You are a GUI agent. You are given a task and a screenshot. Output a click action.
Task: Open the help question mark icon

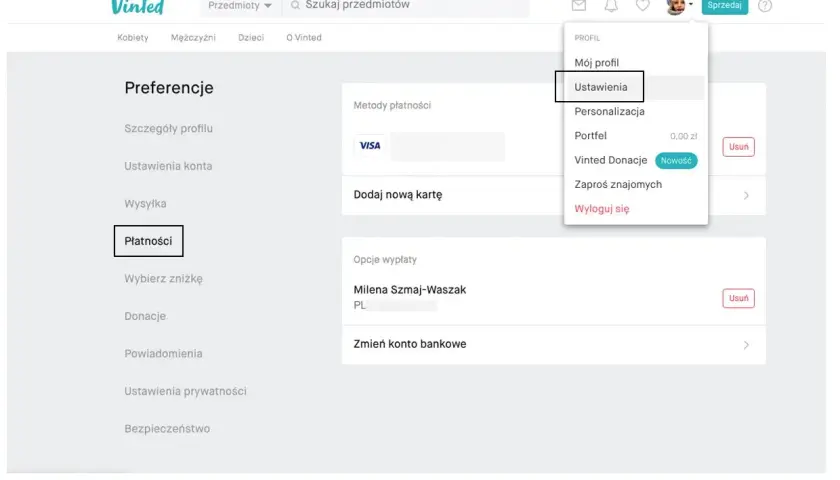click(x=765, y=6)
